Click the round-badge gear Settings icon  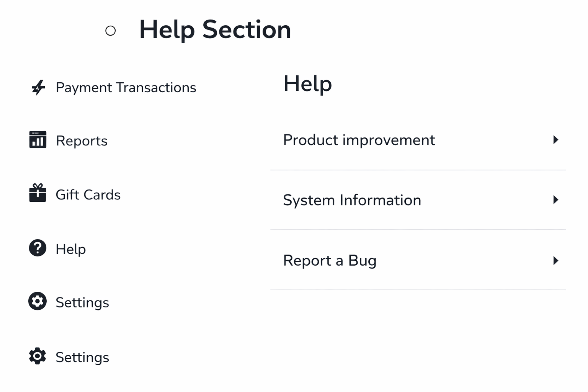38,301
